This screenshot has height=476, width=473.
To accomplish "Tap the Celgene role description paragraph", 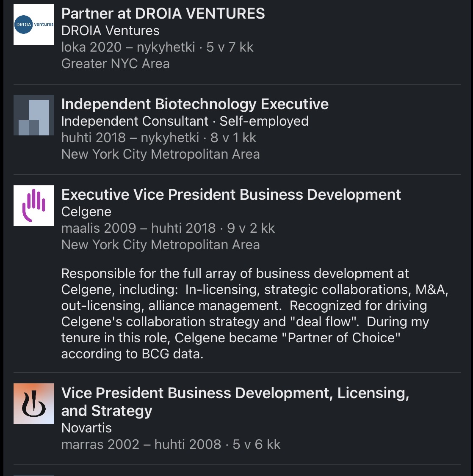I will 254,314.
